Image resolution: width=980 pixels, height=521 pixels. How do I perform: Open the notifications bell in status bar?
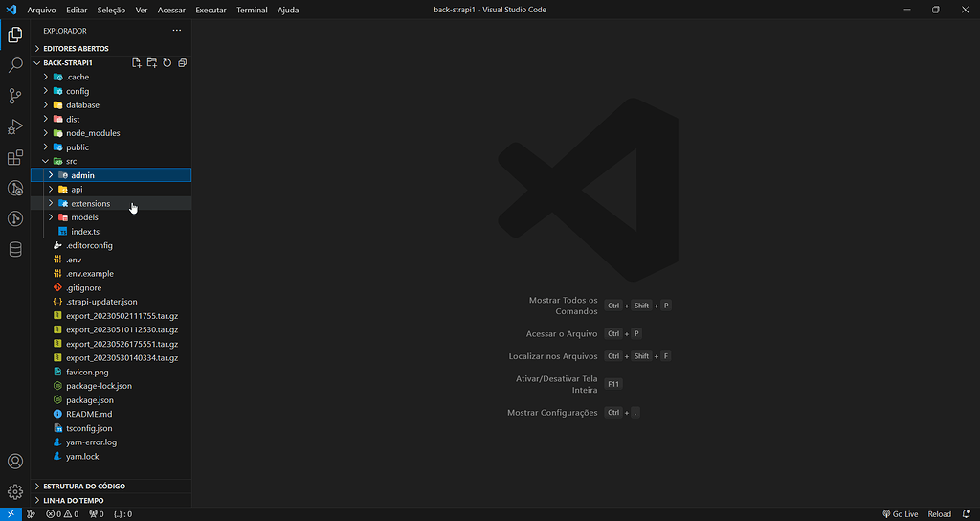point(968,514)
